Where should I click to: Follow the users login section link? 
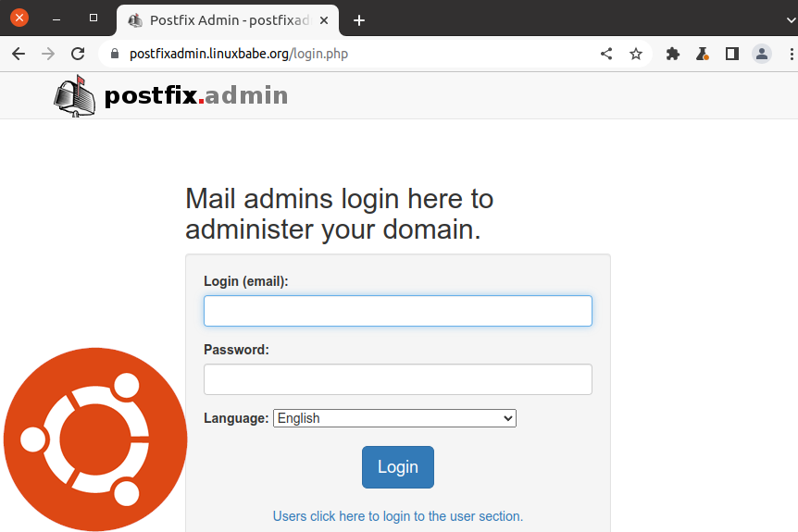398,516
